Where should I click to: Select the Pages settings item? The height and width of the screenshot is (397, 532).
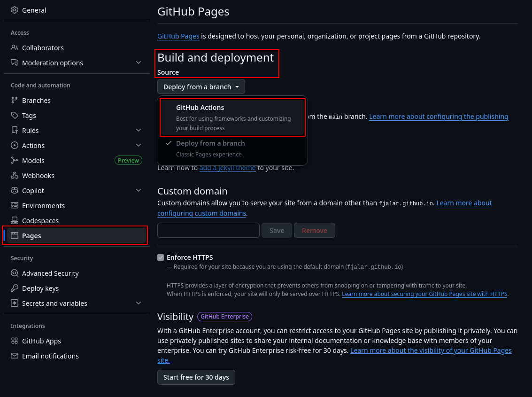point(77,235)
